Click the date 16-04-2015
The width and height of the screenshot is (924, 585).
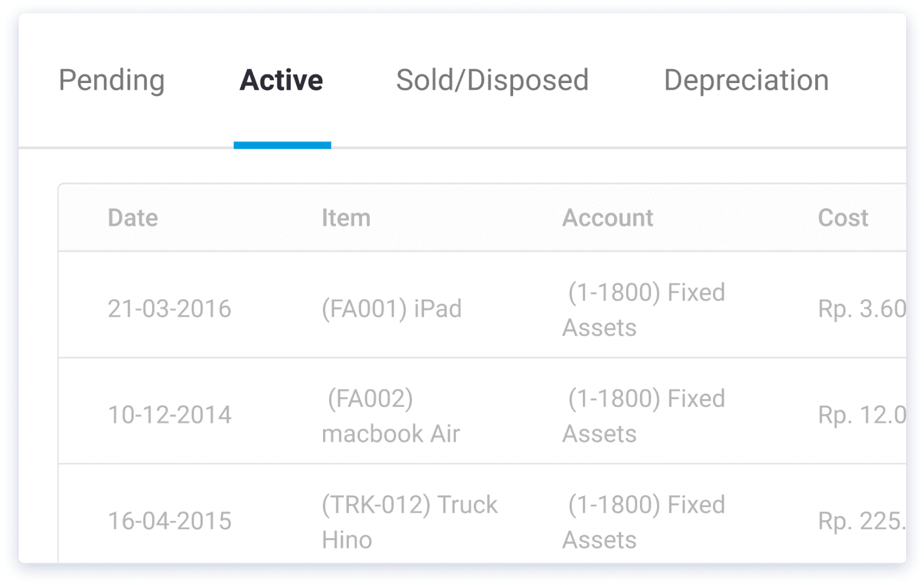point(169,521)
